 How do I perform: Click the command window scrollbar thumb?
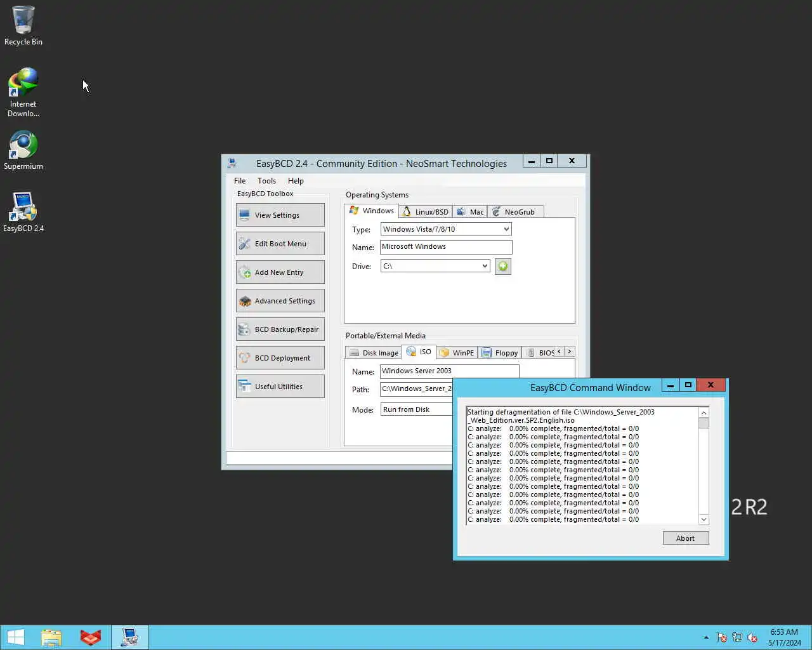click(x=704, y=423)
